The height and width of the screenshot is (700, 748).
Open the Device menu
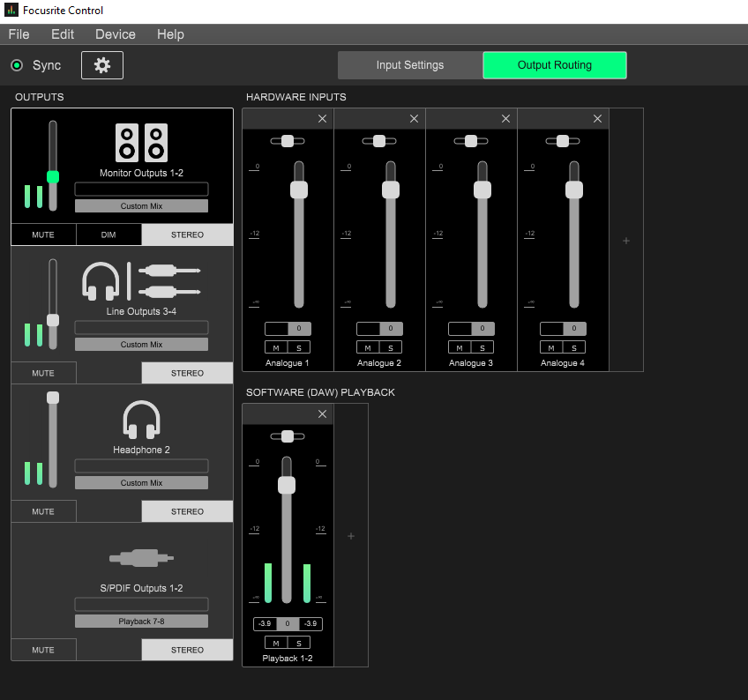(x=116, y=34)
